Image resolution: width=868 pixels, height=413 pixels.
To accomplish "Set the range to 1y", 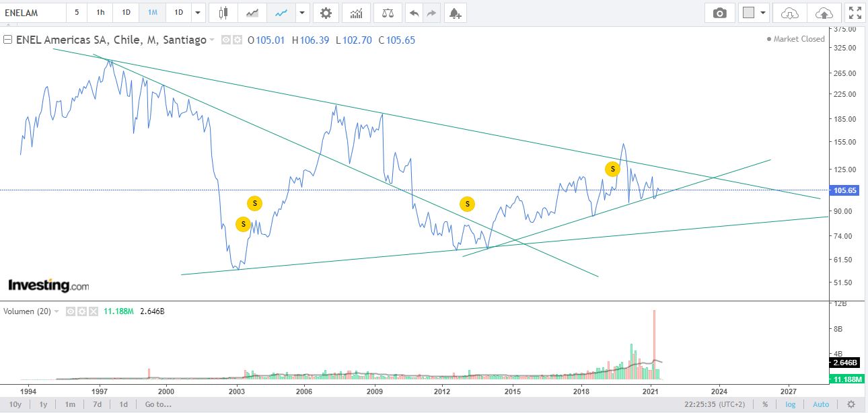I will click(43, 404).
